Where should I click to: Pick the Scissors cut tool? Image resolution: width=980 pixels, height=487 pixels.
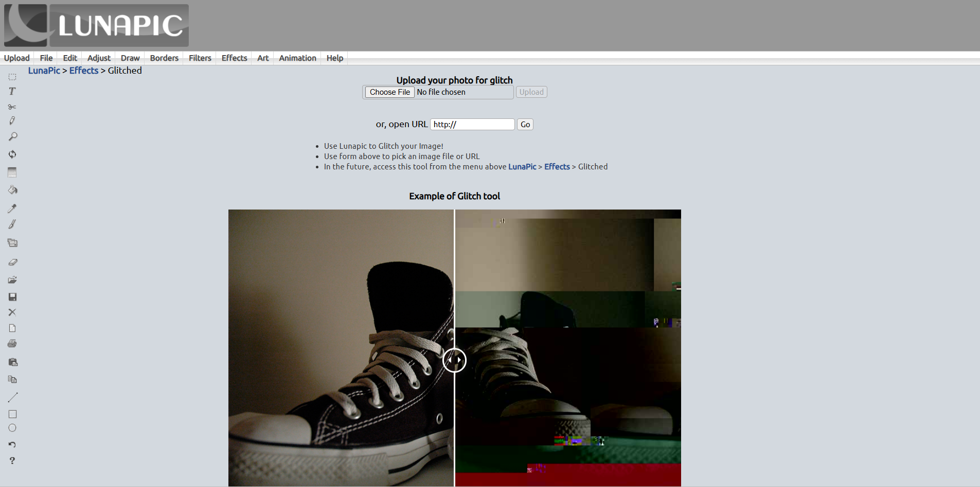[x=12, y=107]
